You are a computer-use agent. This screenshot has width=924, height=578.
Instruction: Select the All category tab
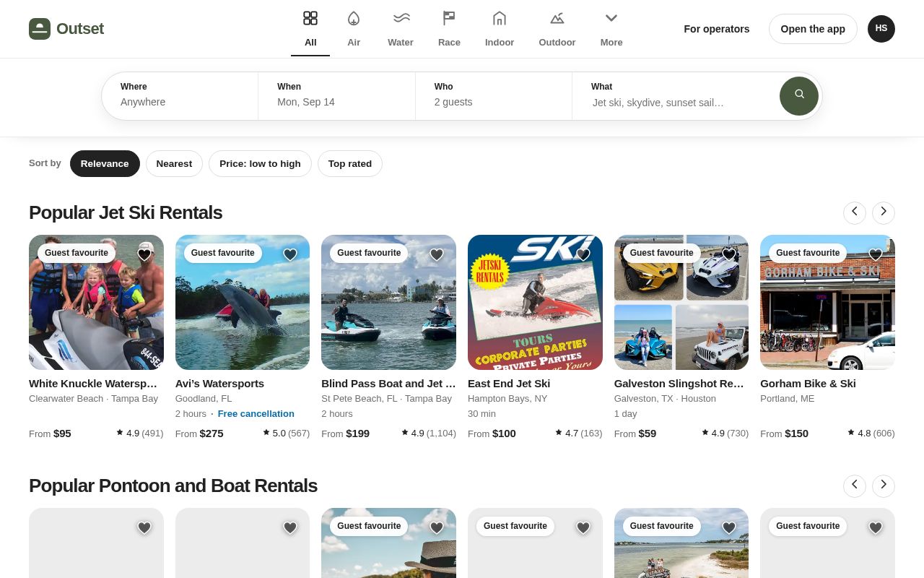[310, 29]
